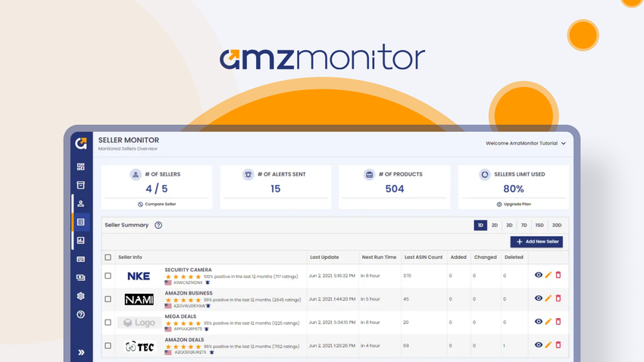Open the Upgrade Plan link

coord(514,204)
